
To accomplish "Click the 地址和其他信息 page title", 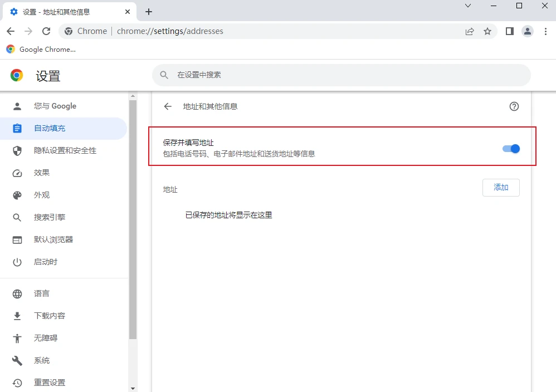I will point(210,106).
